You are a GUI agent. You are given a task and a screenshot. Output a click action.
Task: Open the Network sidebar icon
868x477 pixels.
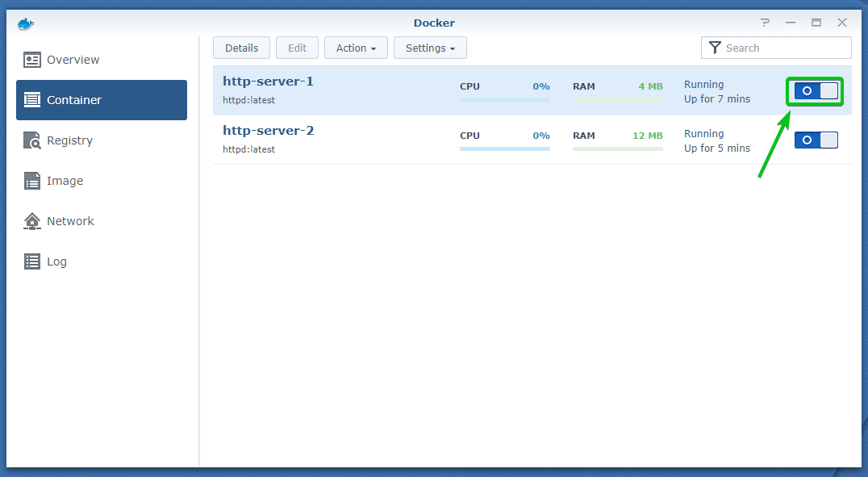click(x=32, y=221)
